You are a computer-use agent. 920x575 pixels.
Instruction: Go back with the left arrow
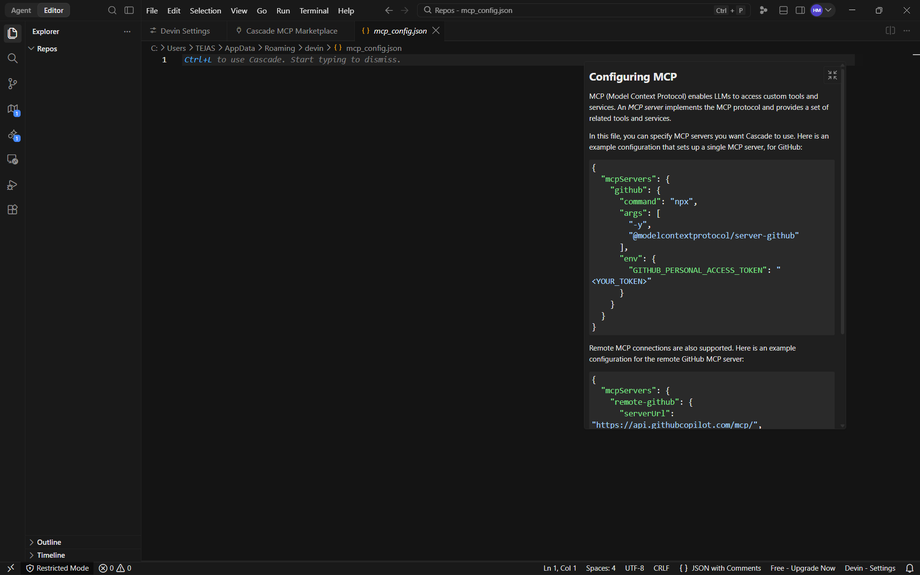pyautogui.click(x=388, y=11)
